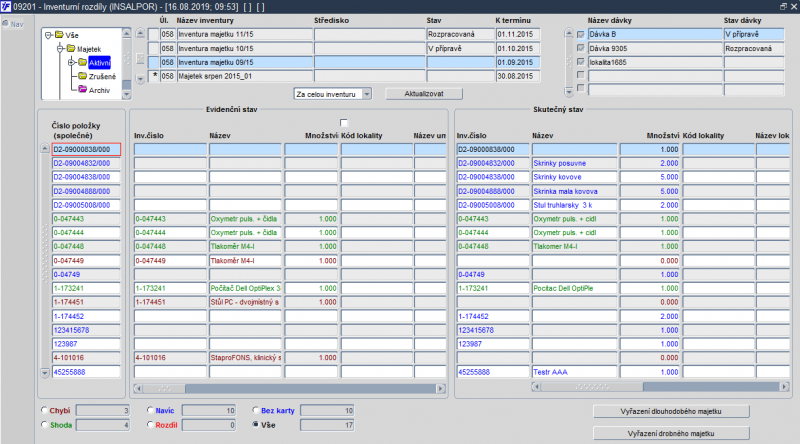
Task: Click the application icon in title bar
Action: pyautogui.click(x=6, y=7)
